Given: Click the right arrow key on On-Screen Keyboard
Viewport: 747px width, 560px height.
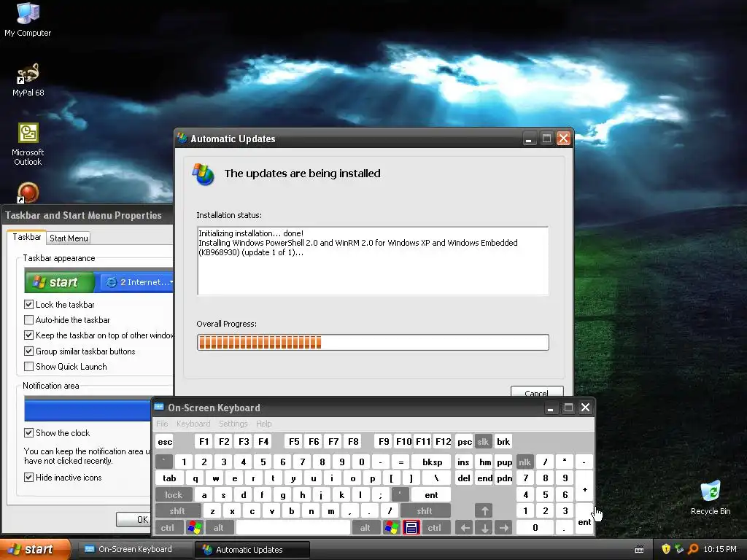Looking at the screenshot, I should (504, 528).
